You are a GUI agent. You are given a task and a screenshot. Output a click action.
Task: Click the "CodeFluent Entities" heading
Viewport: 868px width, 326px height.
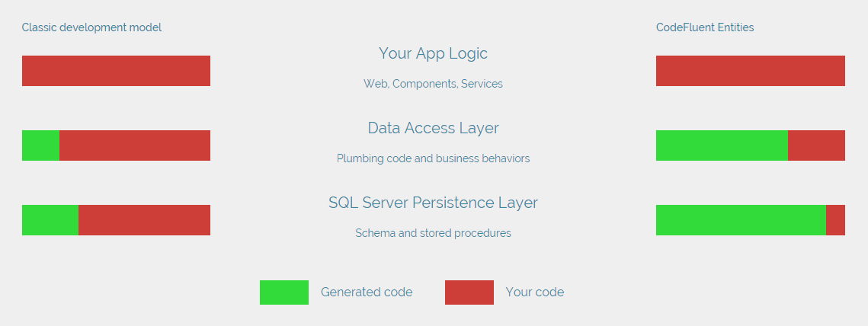click(x=705, y=27)
